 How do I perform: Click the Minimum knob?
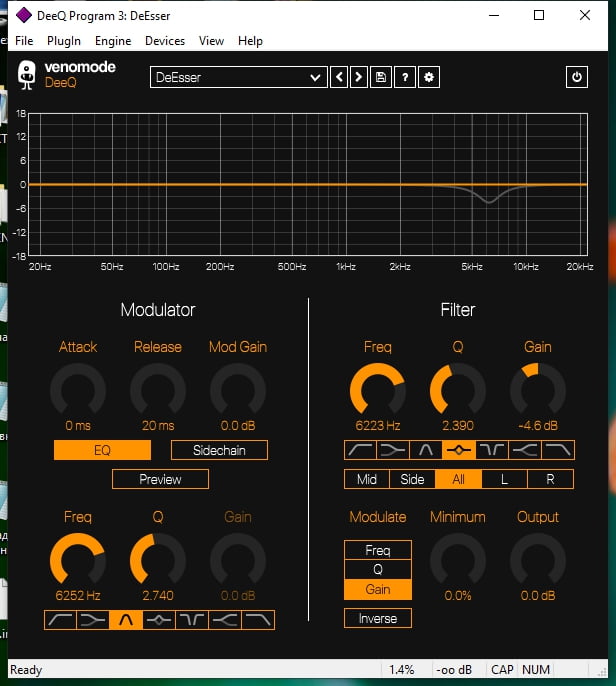coord(458,560)
